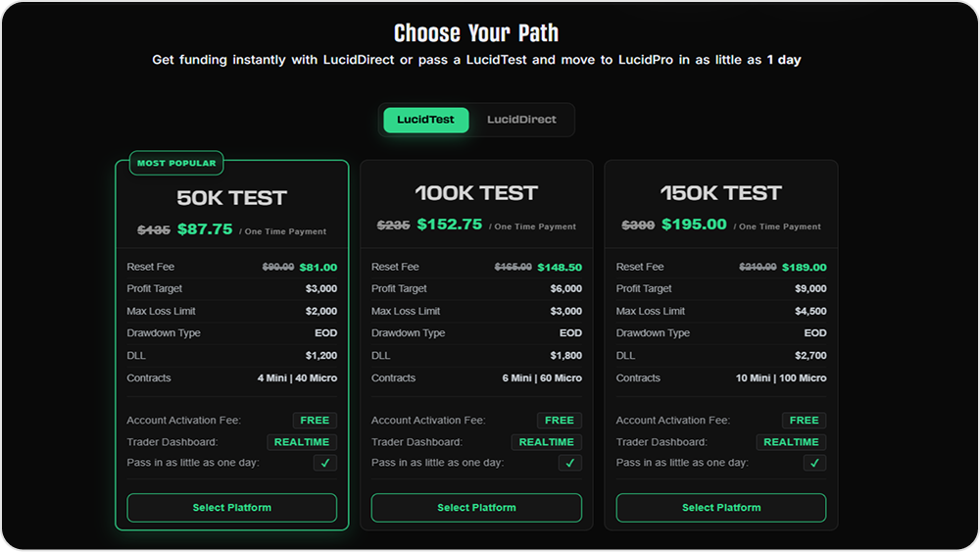The width and height of the screenshot is (980, 552).
Task: Click the $1,800 DLL value
Action: (566, 356)
